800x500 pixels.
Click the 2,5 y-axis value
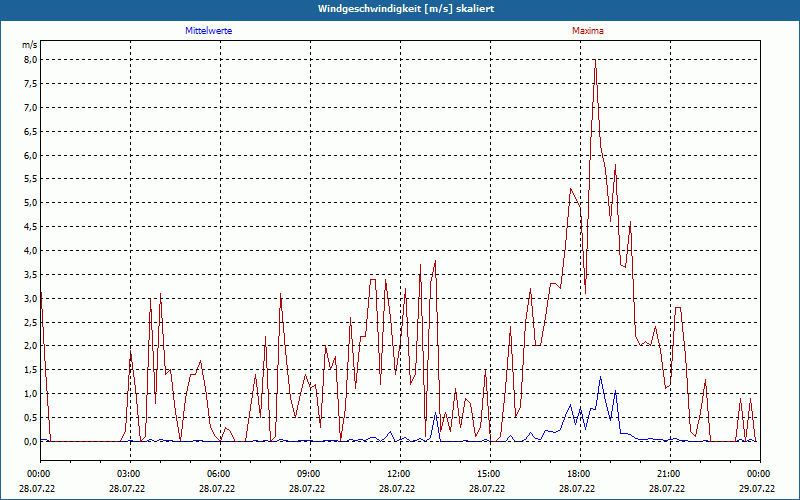[x=31, y=322]
